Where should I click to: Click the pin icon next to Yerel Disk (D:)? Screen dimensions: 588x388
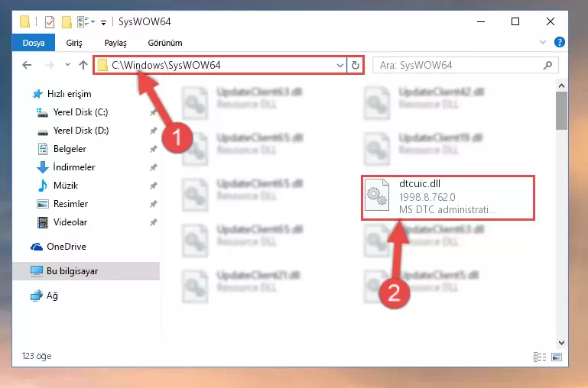pyautogui.click(x=153, y=131)
